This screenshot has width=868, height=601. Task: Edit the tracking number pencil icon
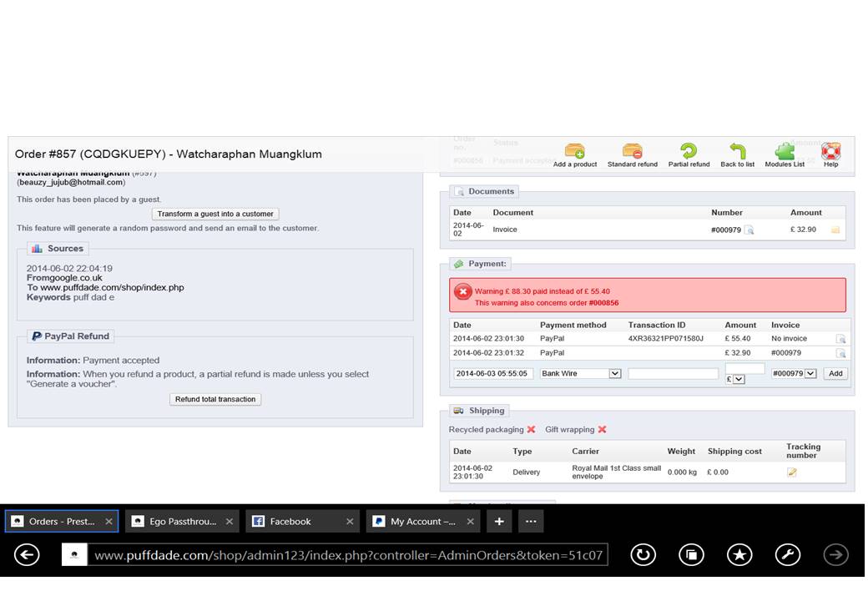click(x=792, y=472)
